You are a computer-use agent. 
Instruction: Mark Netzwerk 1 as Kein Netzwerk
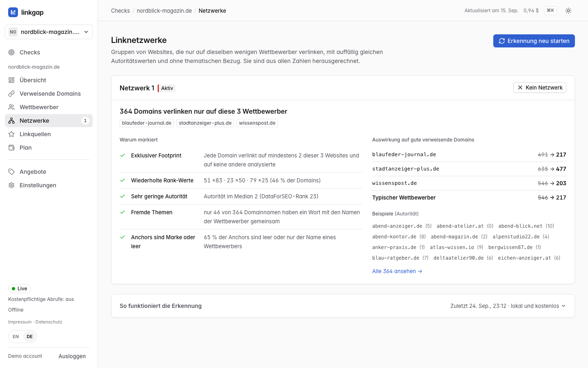tap(540, 88)
